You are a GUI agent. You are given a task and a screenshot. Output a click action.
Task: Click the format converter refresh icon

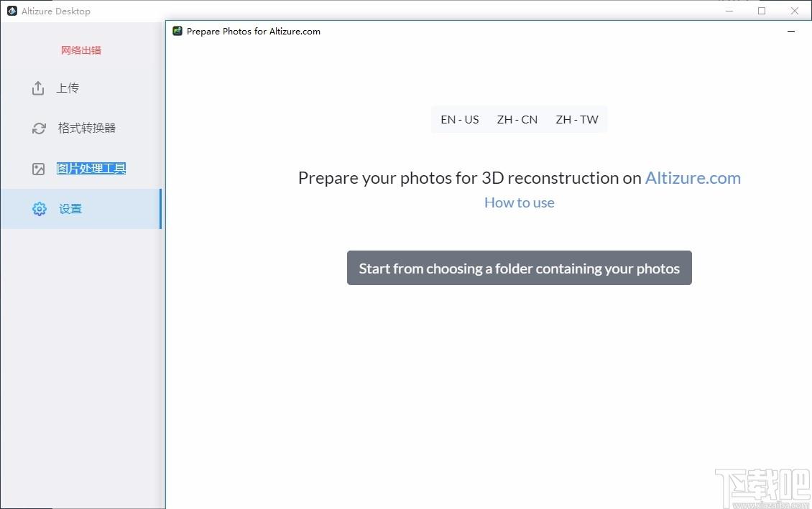(x=39, y=129)
